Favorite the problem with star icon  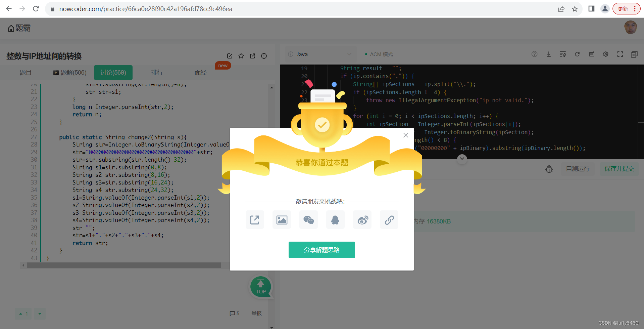click(x=241, y=56)
